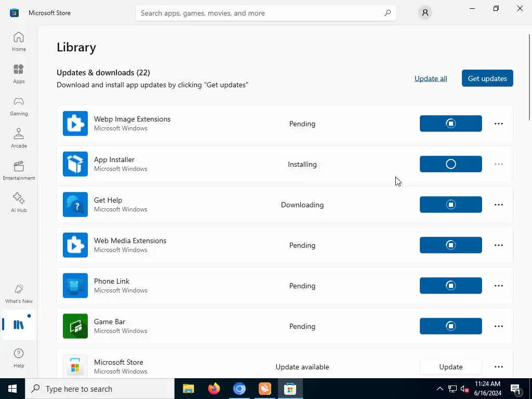The image size is (532, 399).
Task: Open Help in the sidebar
Action: 19,358
